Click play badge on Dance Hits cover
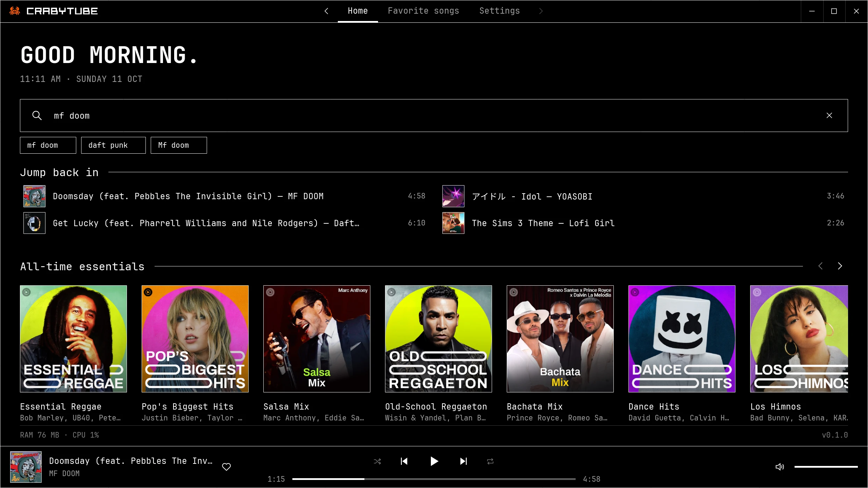 (x=635, y=292)
